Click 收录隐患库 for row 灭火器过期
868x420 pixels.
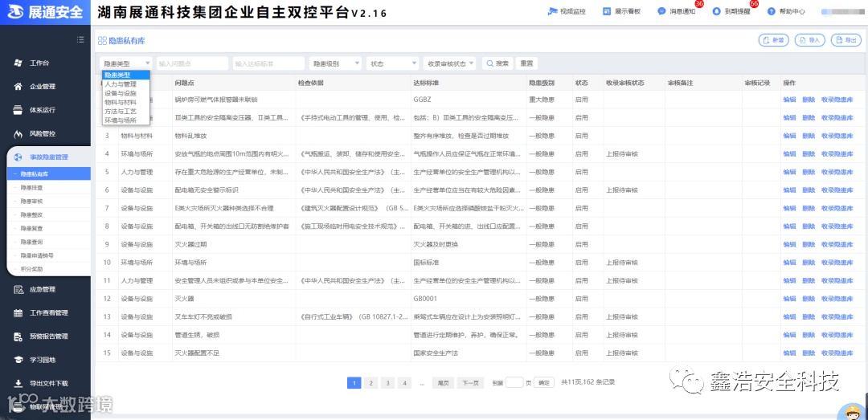pyautogui.click(x=837, y=245)
